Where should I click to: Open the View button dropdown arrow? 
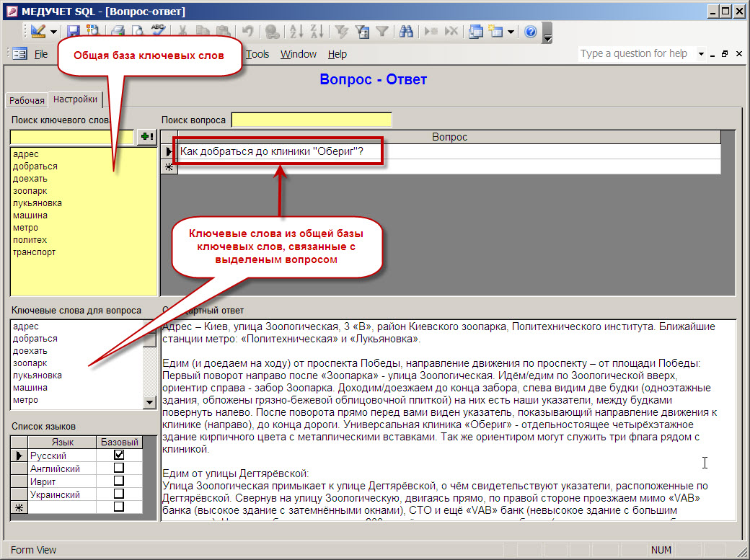(x=53, y=32)
